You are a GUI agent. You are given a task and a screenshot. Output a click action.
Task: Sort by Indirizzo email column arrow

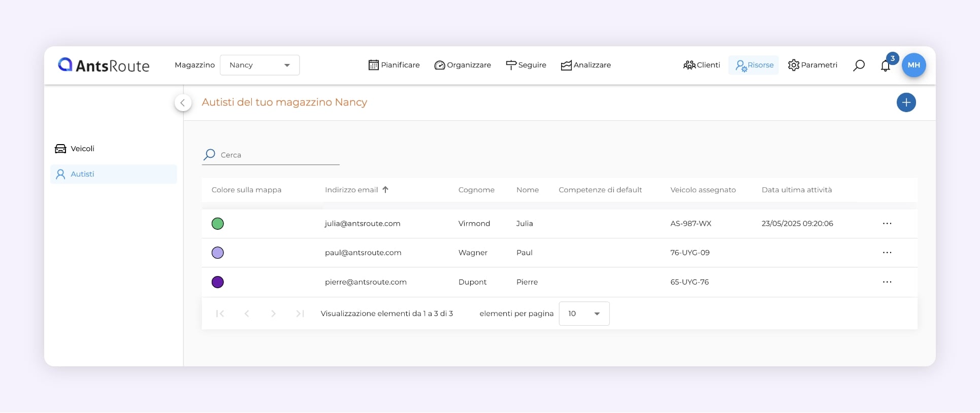pos(385,190)
